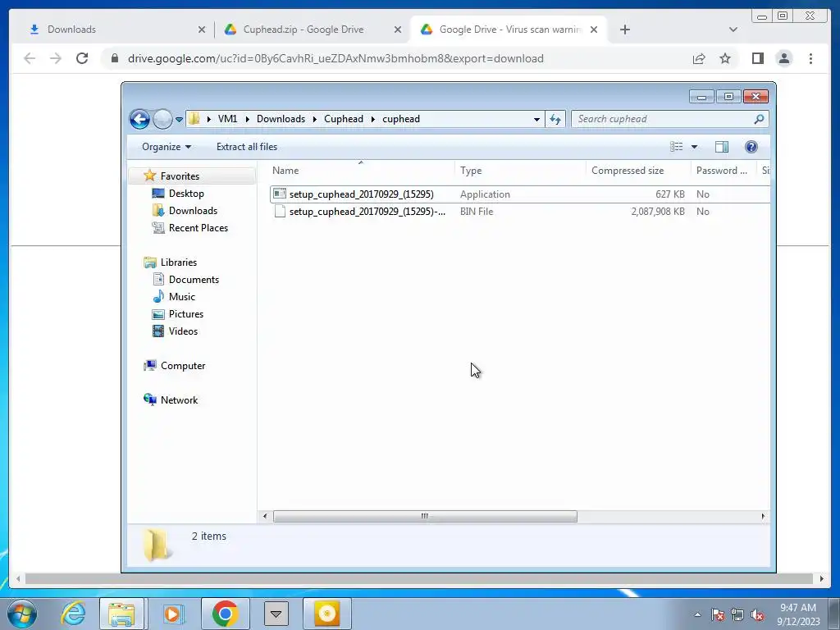Click the application file icon
Image resolution: width=840 pixels, height=630 pixels.
click(x=280, y=194)
